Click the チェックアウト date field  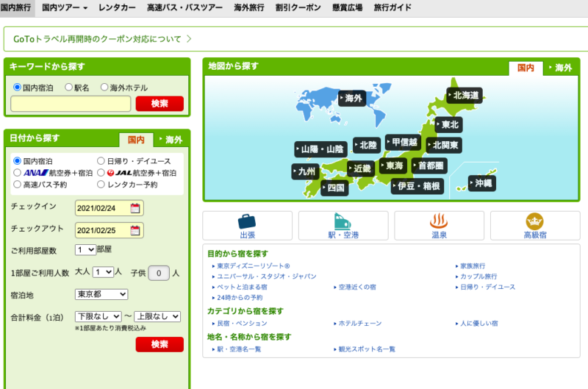tap(109, 230)
